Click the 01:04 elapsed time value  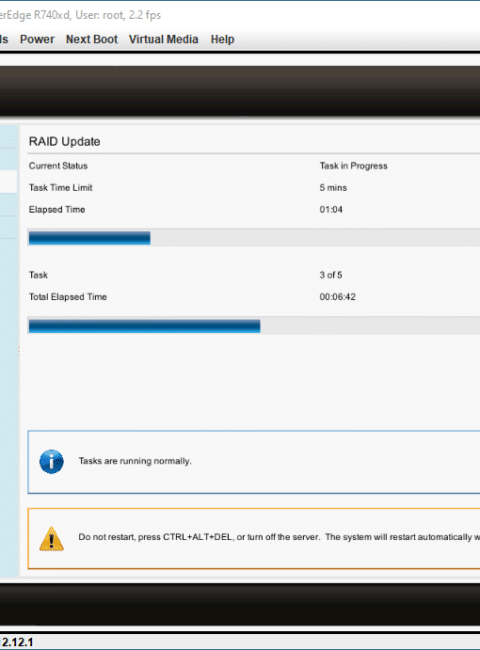[331, 210]
